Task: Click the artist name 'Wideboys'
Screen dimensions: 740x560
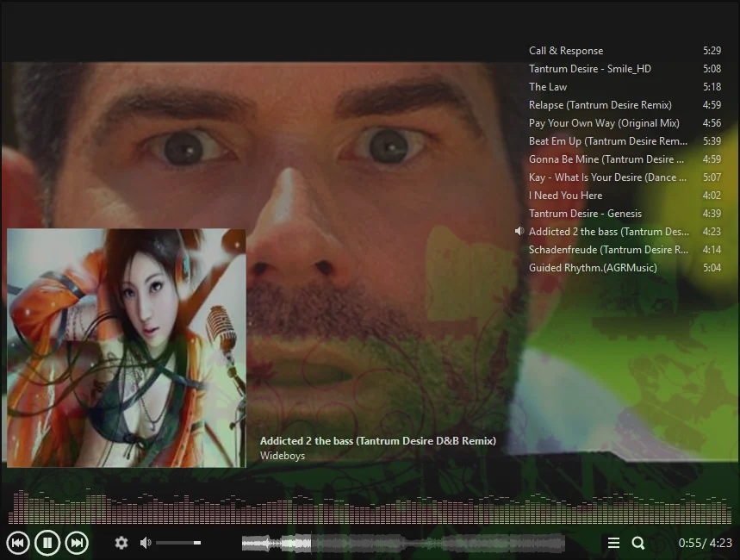Action: click(283, 456)
